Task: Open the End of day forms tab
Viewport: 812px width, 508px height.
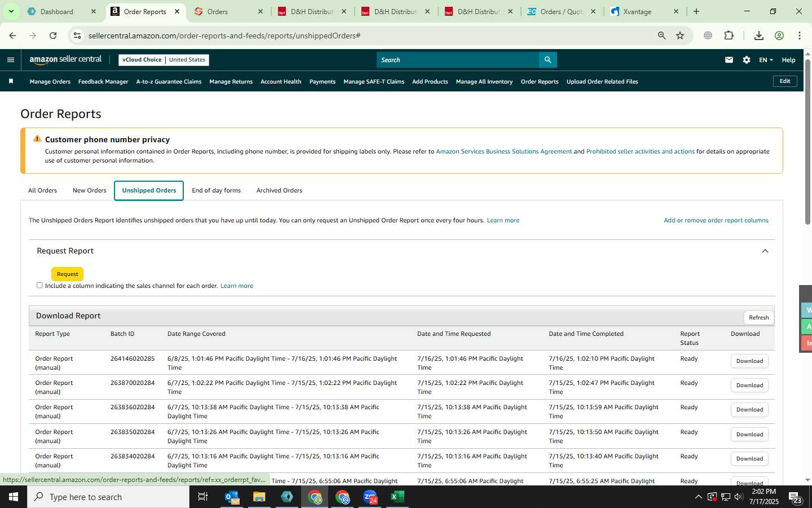Action: [217, 191]
